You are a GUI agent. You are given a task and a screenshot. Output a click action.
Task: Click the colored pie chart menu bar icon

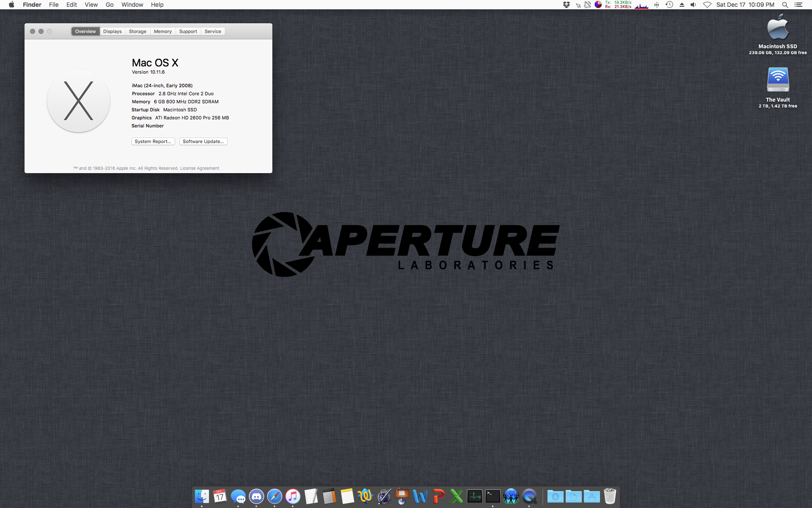[x=598, y=5]
